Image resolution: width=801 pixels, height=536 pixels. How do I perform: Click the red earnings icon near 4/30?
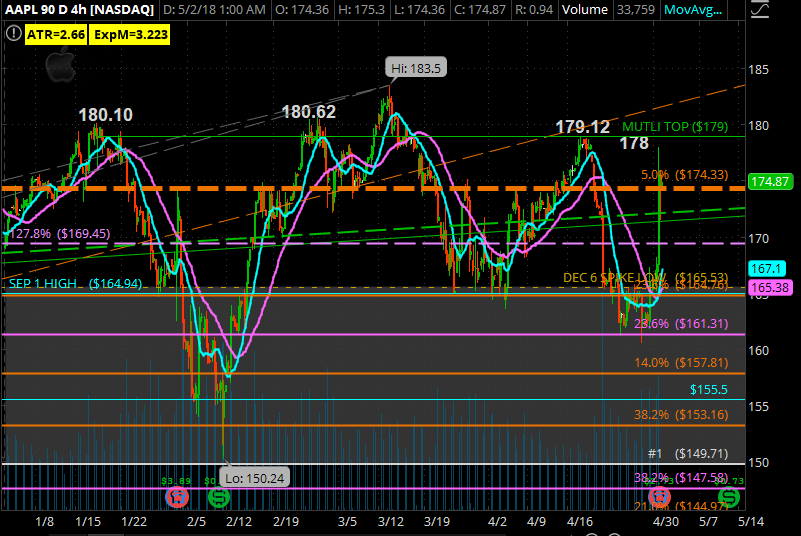[659, 497]
